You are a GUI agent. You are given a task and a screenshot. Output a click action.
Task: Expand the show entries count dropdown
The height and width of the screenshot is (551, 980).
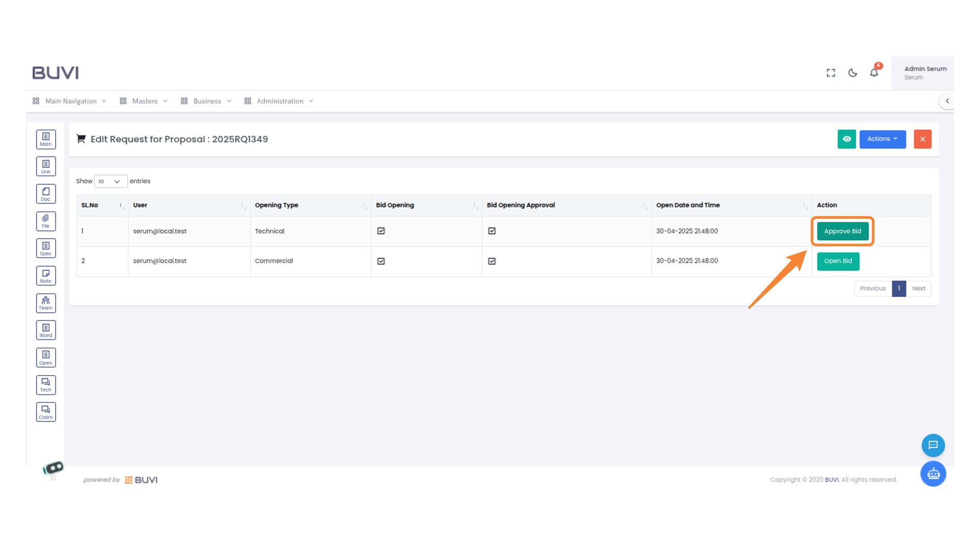[x=110, y=182]
